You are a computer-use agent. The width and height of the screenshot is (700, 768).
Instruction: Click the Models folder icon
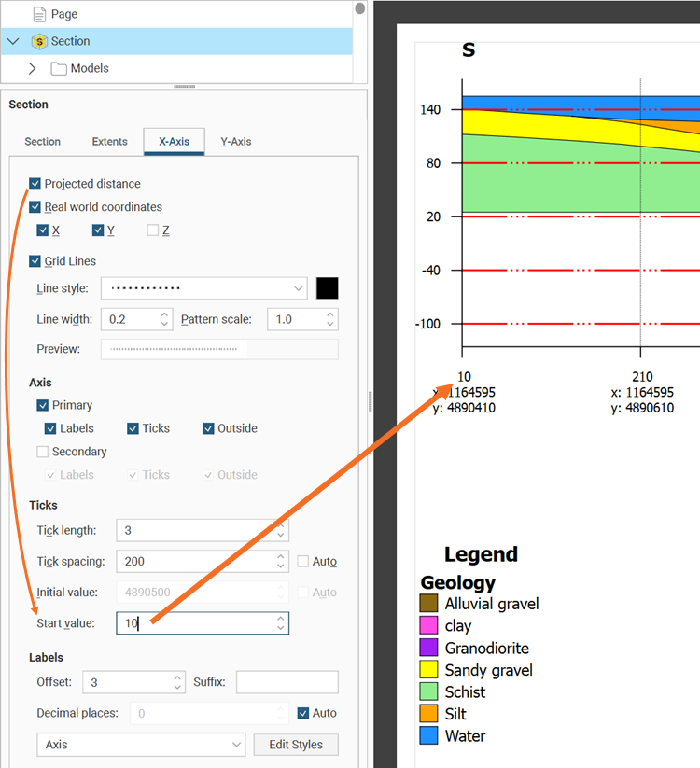click(x=59, y=68)
